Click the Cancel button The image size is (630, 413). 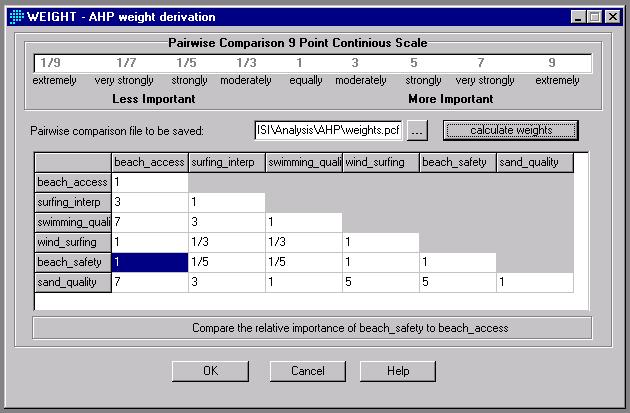click(x=308, y=371)
